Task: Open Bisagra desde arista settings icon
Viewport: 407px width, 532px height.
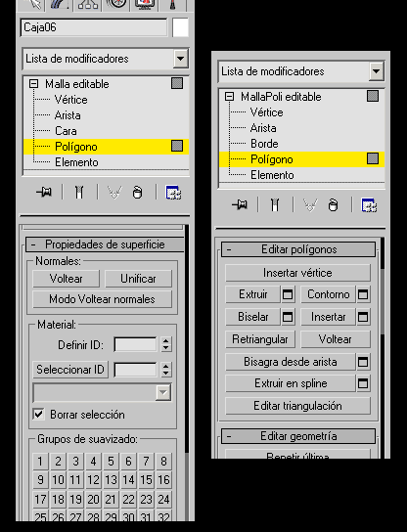Action: coord(363,362)
